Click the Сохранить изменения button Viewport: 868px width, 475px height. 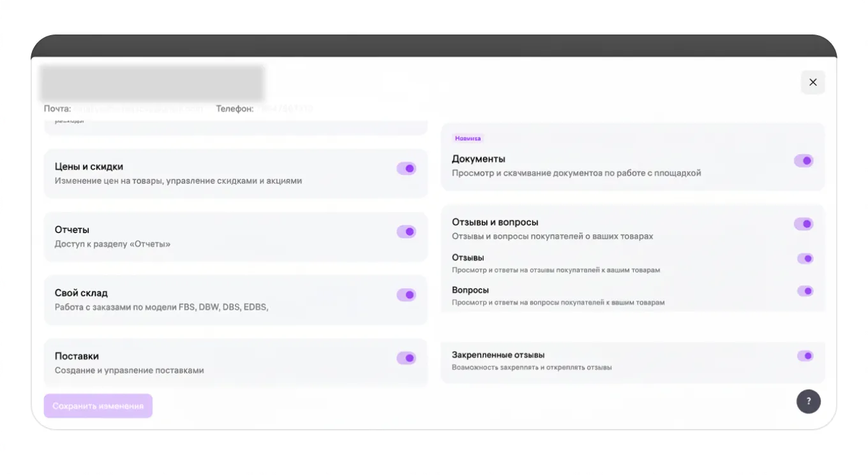click(98, 406)
